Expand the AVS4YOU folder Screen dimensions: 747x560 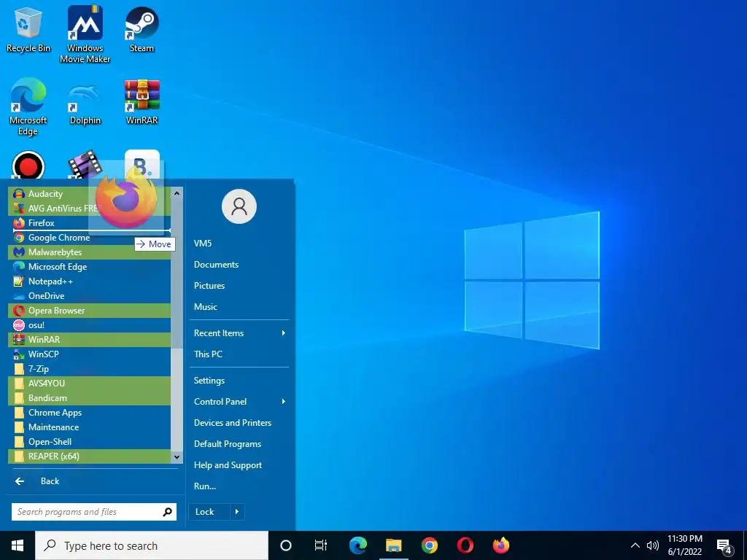pyautogui.click(x=89, y=384)
